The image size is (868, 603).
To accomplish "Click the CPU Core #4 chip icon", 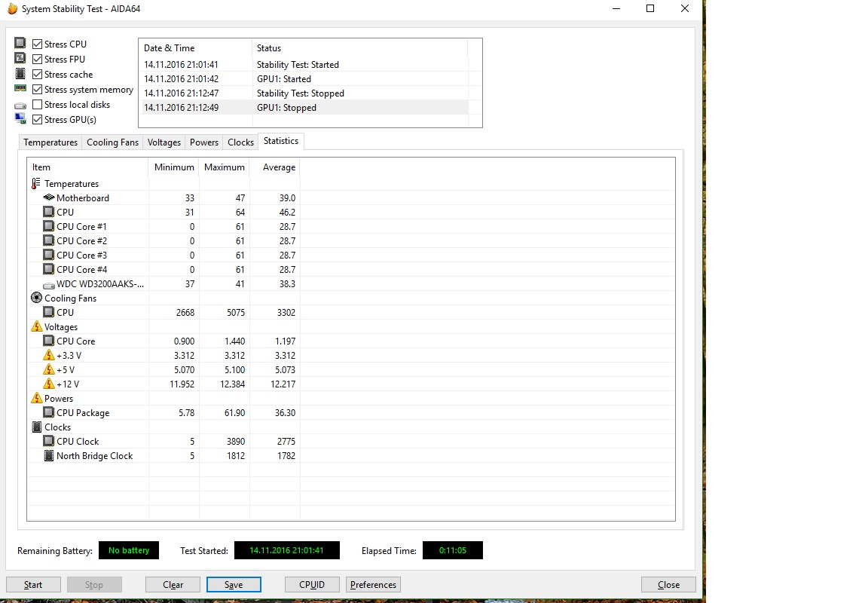I will [x=49, y=269].
